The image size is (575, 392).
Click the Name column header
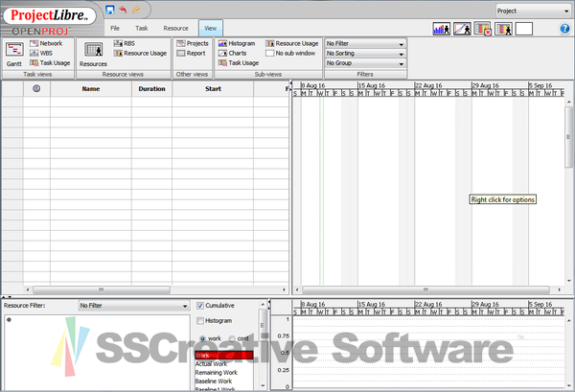91,89
